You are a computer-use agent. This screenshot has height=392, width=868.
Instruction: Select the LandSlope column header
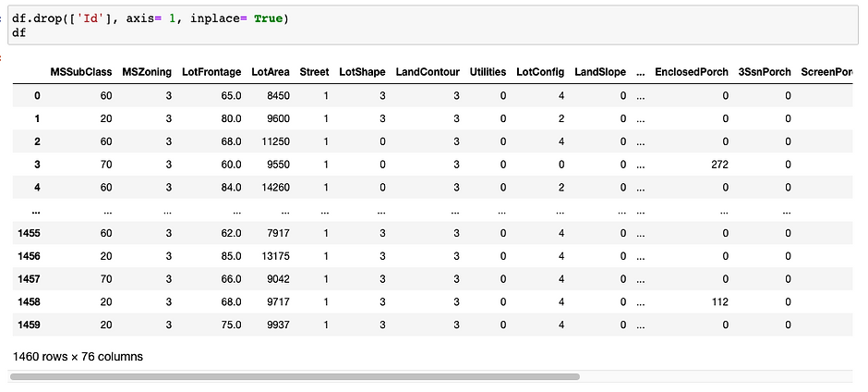(x=600, y=72)
